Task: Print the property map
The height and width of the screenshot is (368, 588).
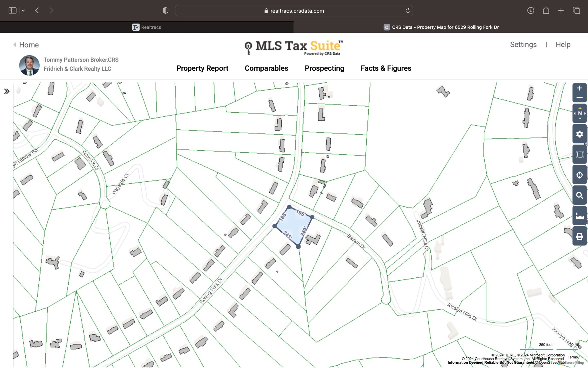Action: click(579, 236)
